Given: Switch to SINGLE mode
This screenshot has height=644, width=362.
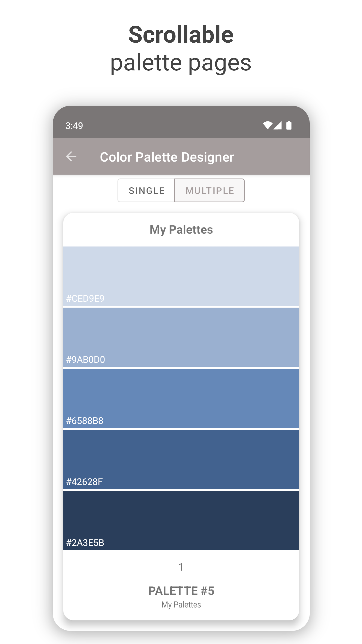Looking at the screenshot, I should [x=146, y=191].
